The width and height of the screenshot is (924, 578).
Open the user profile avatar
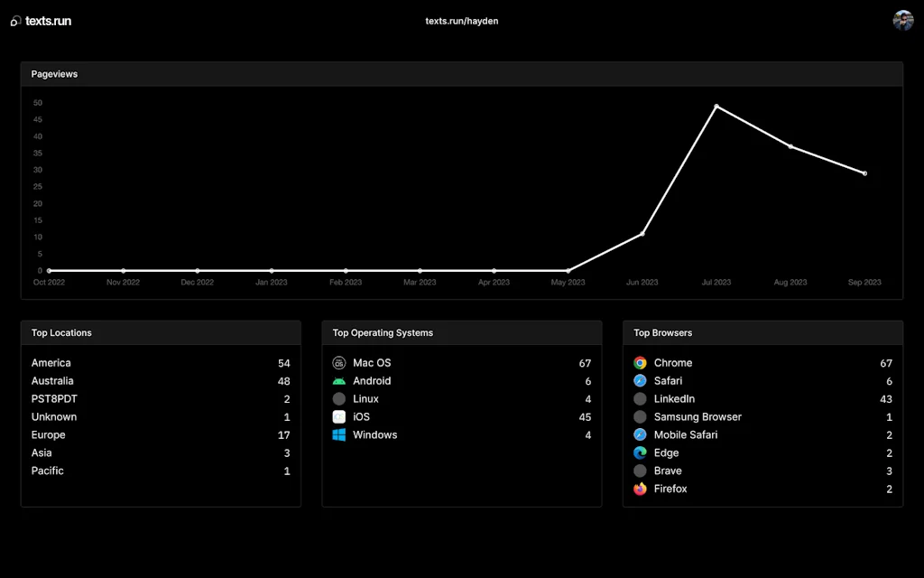click(x=902, y=21)
